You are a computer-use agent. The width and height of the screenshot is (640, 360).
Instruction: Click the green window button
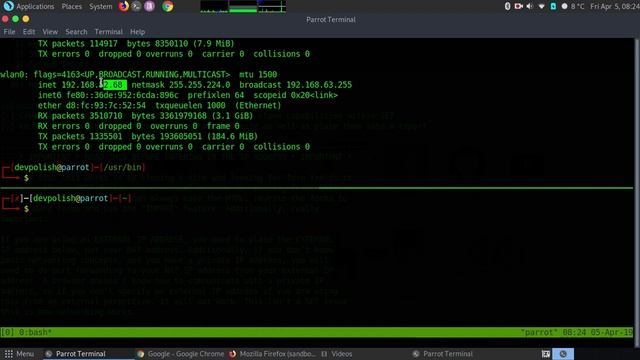[16, 19]
